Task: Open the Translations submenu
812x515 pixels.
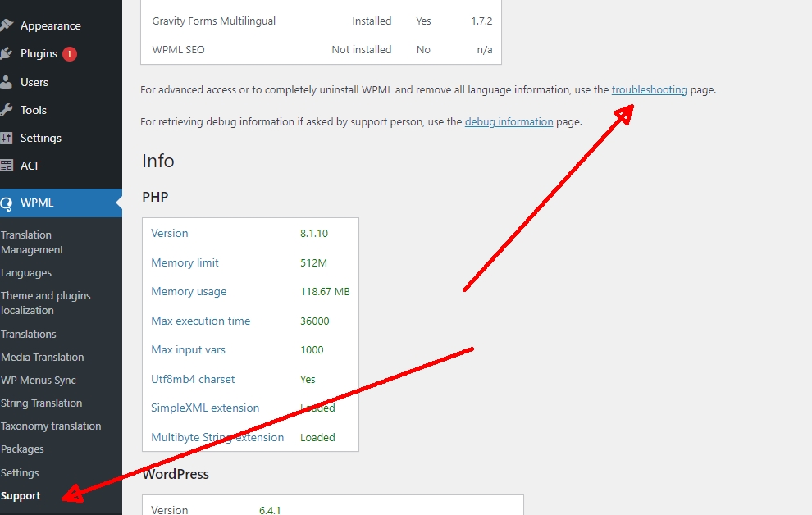Action: pyautogui.click(x=29, y=334)
